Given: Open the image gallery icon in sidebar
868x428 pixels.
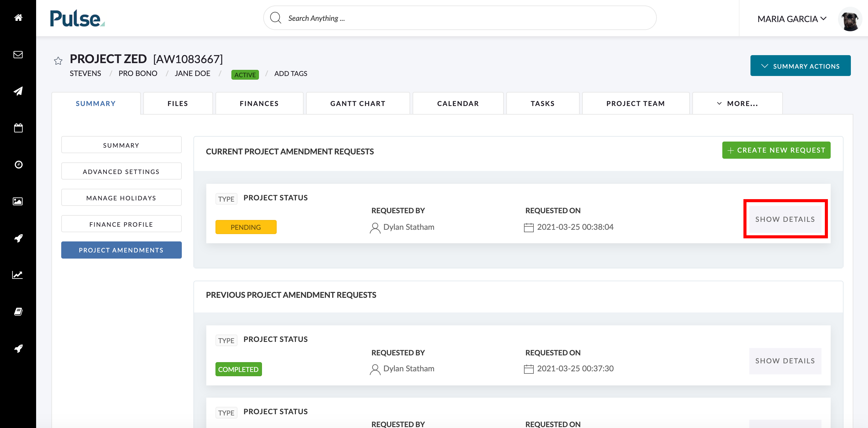Looking at the screenshot, I should [x=18, y=201].
